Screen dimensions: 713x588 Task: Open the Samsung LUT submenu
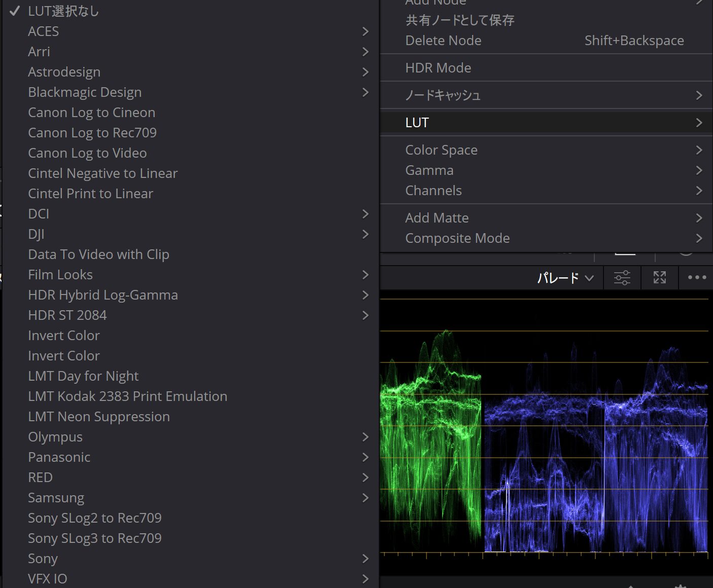(191, 498)
